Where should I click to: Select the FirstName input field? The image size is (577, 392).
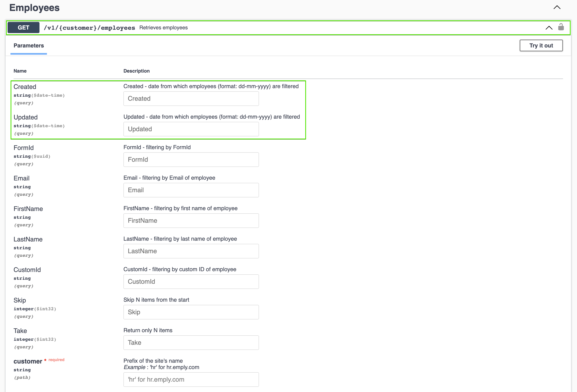pos(191,221)
